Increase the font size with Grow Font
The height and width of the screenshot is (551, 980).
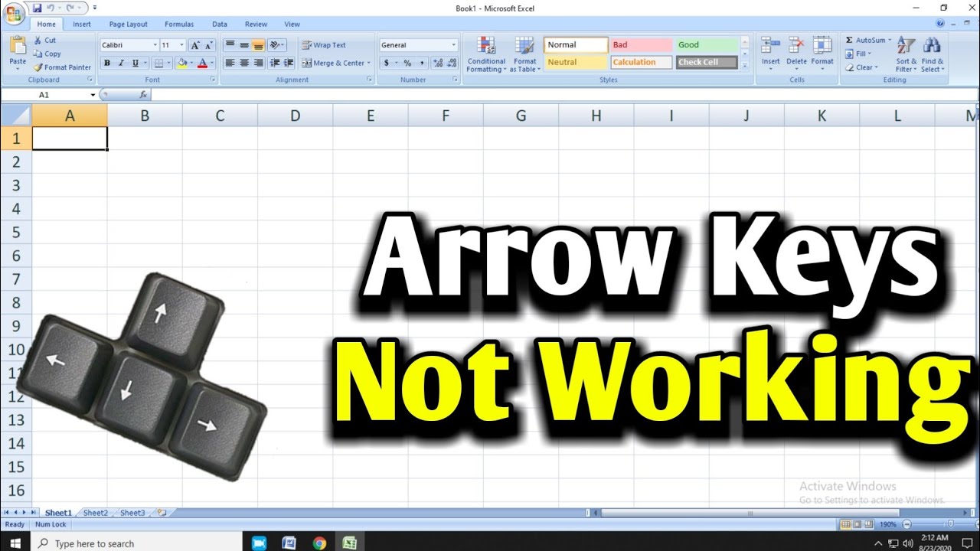tap(194, 45)
